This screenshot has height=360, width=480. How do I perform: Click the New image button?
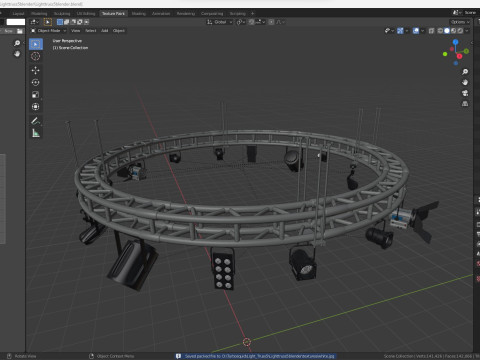point(8,31)
